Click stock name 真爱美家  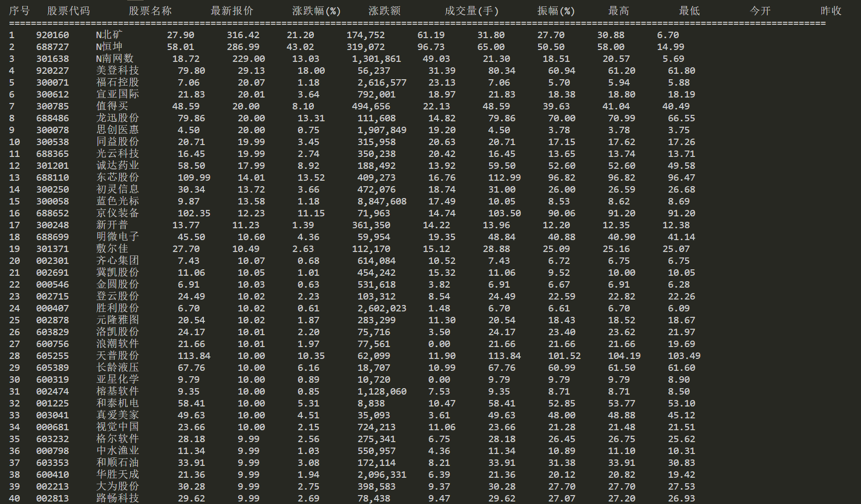pos(117,415)
